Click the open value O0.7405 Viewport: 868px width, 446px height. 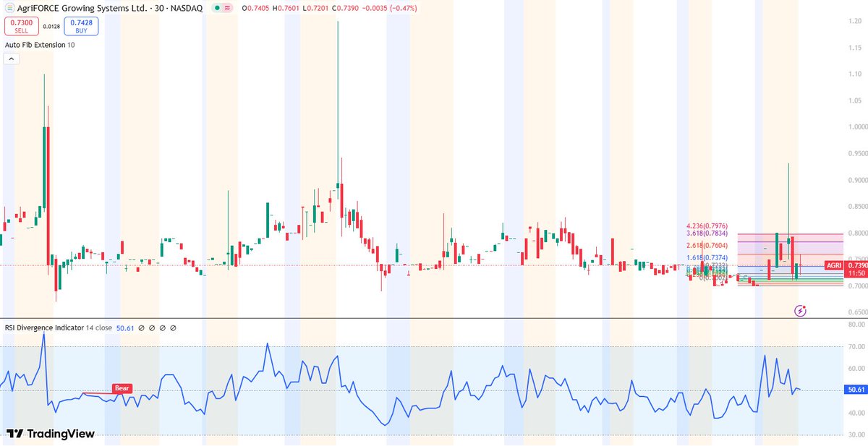click(x=254, y=8)
